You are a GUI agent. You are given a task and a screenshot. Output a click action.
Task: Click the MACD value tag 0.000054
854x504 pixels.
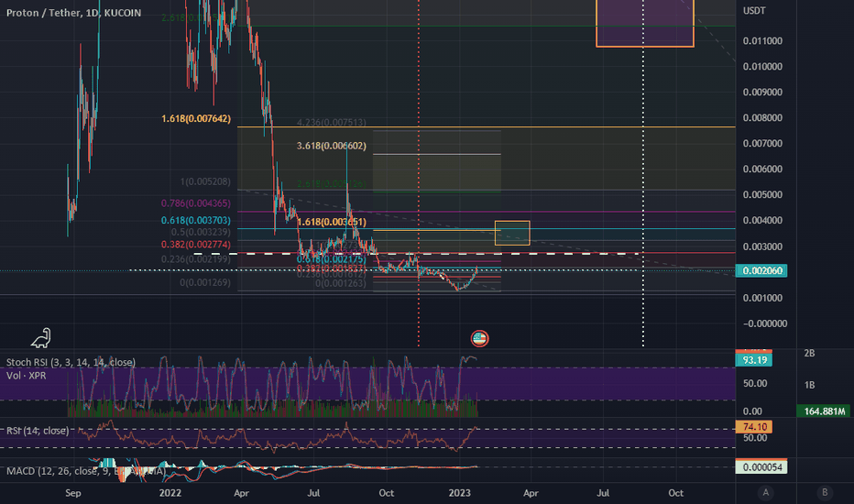tap(761, 467)
